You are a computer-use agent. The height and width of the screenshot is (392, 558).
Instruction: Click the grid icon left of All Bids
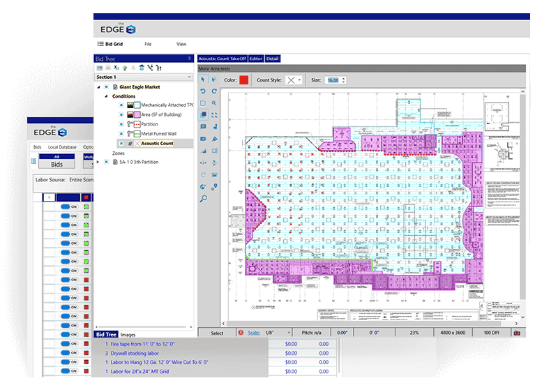tap(33, 161)
